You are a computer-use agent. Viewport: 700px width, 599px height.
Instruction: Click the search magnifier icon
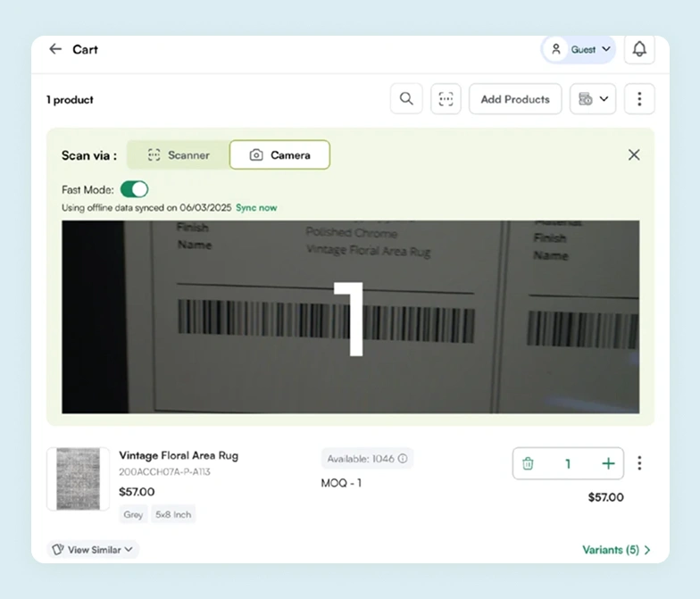406,98
